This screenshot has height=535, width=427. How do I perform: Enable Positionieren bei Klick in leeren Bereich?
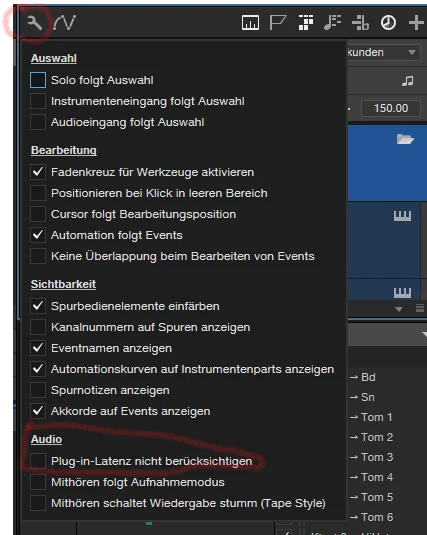click(38, 193)
